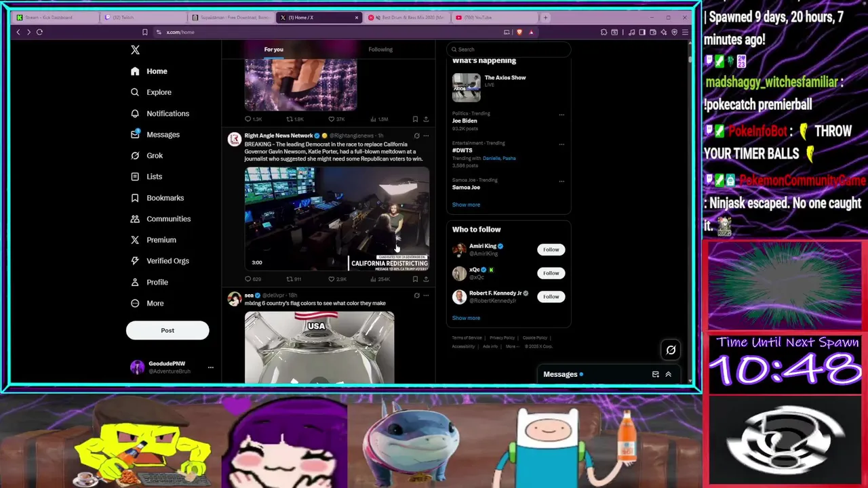The height and width of the screenshot is (488, 868).
Task: Click the Brave Shields icon
Action: point(519,32)
